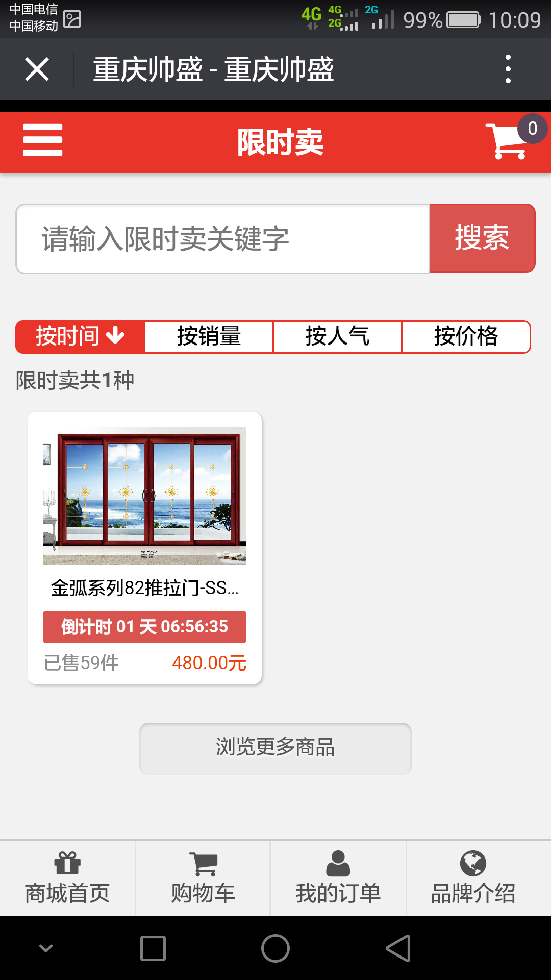Sort products by 按销量
This screenshot has height=980, width=551.
tap(209, 336)
